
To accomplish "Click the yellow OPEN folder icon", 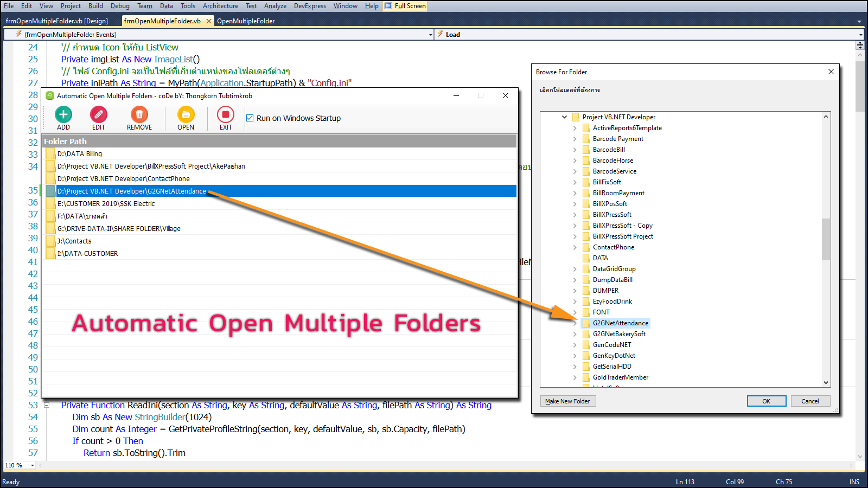I will [186, 114].
